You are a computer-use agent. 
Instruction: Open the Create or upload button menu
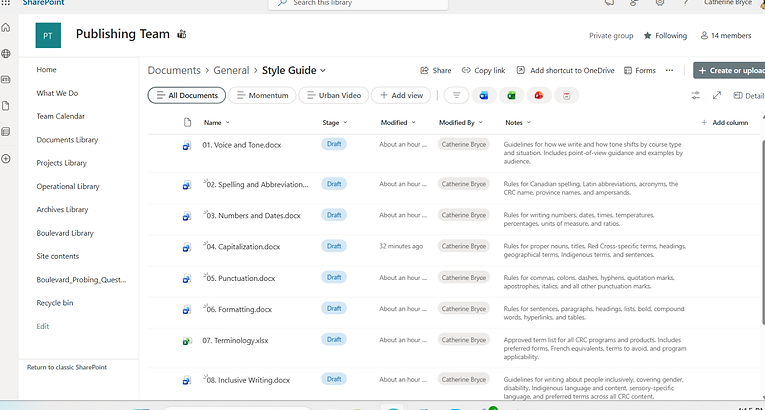[x=729, y=70]
